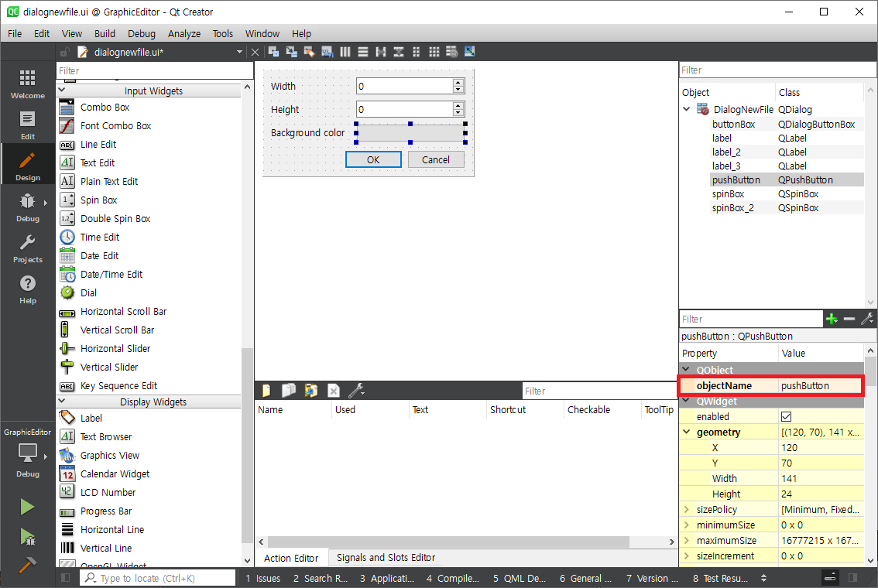Image resolution: width=878 pixels, height=588 pixels.
Task: Select Progress Bar widget in list
Action: [x=106, y=511]
